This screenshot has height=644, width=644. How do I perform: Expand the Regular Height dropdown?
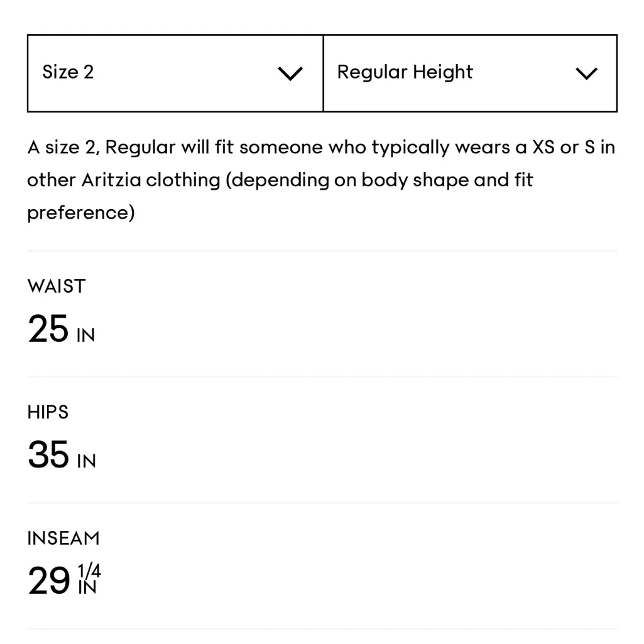tap(470, 73)
